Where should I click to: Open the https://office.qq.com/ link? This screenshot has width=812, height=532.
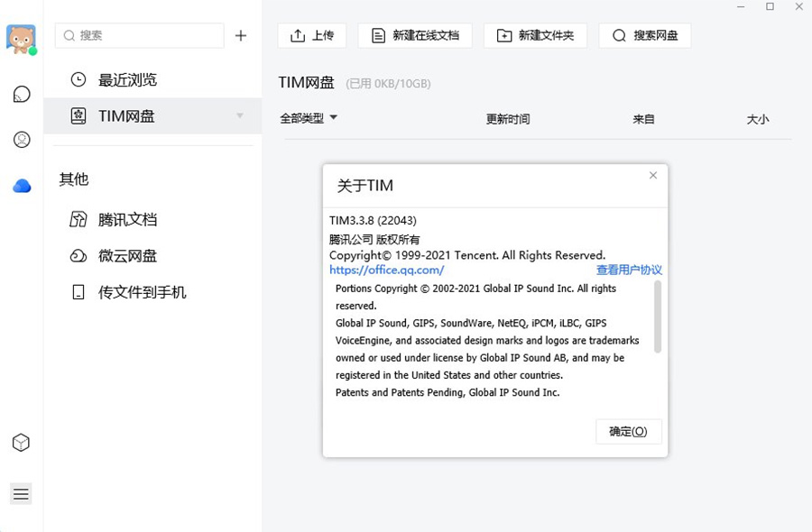click(387, 270)
